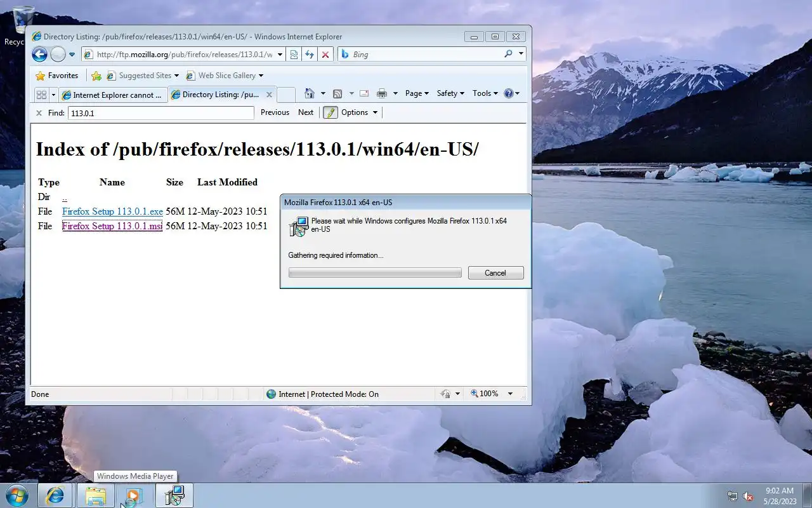
Task: Expand the address bar autocomplete dropdown
Action: coord(280,55)
